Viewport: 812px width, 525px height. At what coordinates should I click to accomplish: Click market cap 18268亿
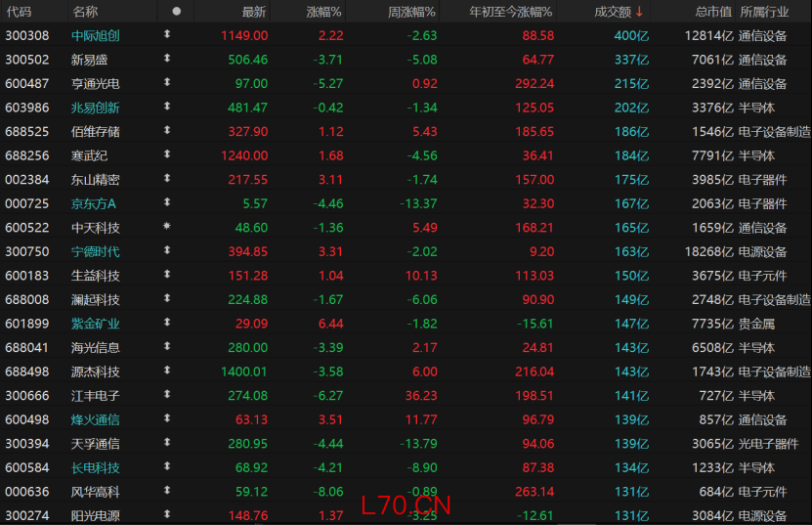tap(709, 252)
